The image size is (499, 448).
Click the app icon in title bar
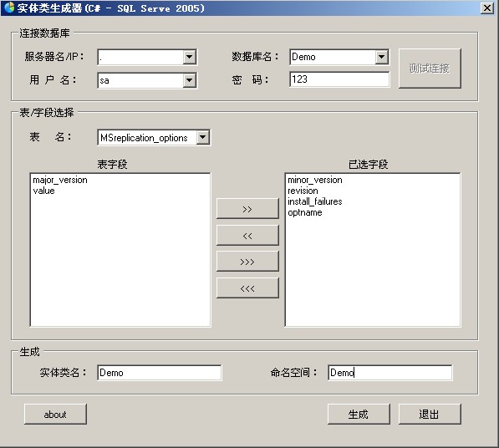[x=9, y=8]
